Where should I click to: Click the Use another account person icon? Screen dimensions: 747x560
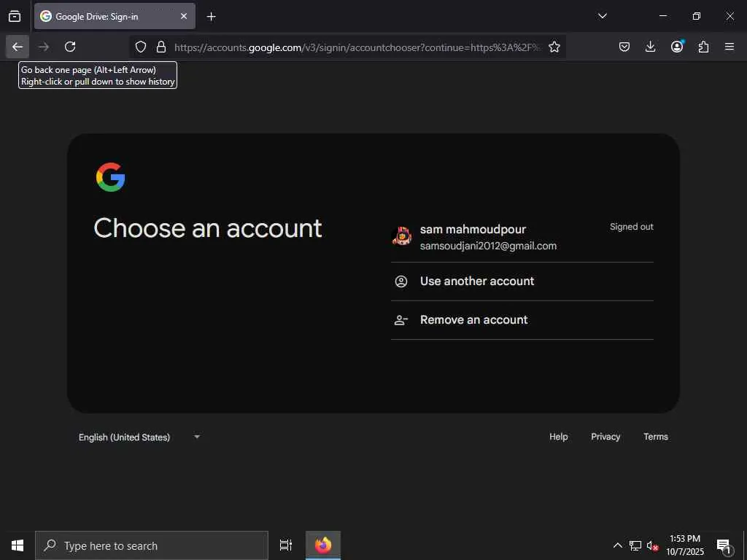point(401,281)
